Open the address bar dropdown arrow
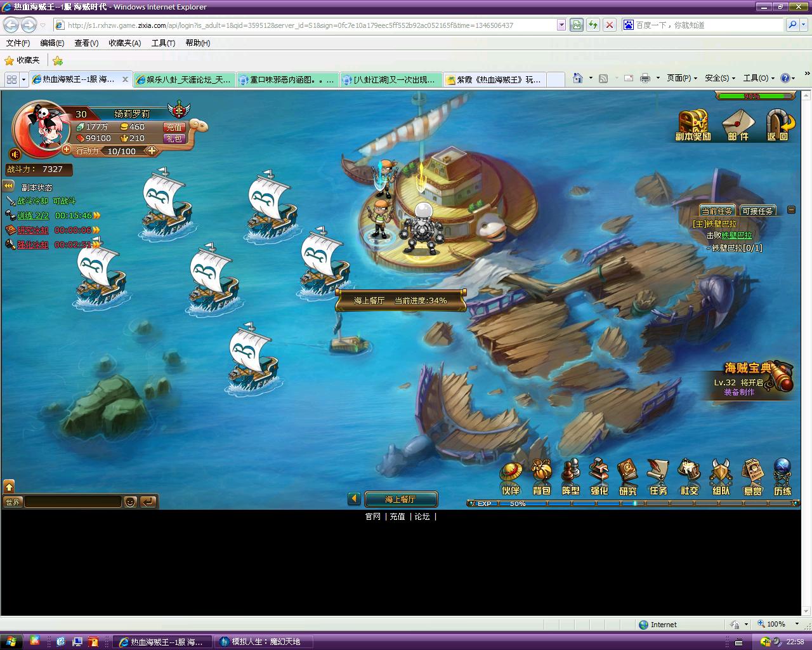 point(561,25)
